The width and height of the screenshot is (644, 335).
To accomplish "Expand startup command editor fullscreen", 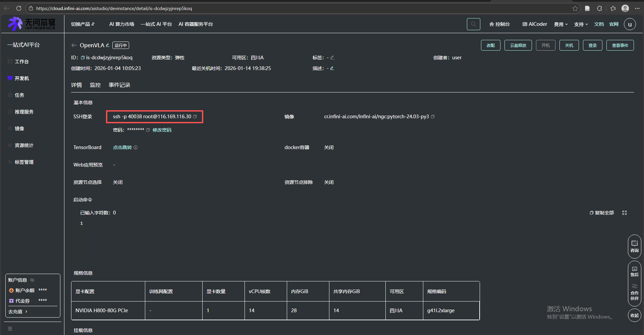I will point(625,213).
